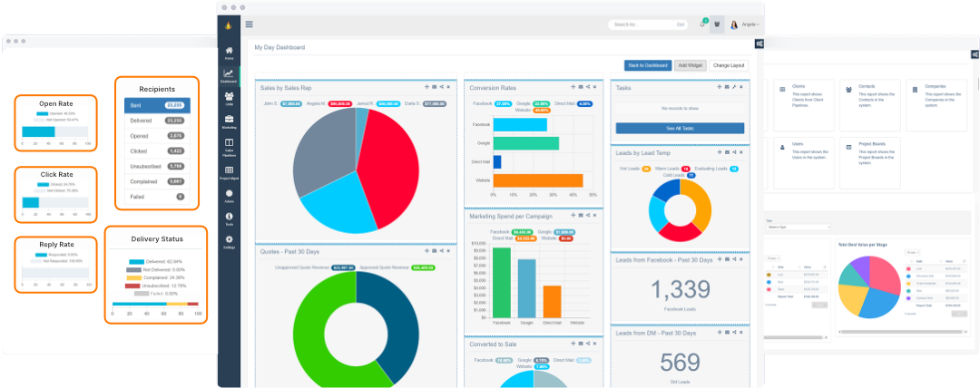Screen dimensions: 980x388
Task: Select Failed row in Recipients list
Action: [158, 196]
